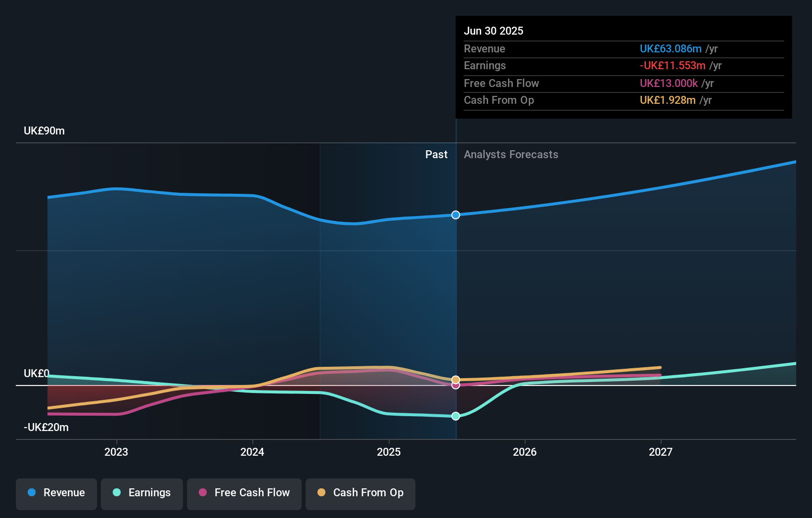Click the 2024 axis label
This screenshot has width=812, height=518.
(x=252, y=451)
